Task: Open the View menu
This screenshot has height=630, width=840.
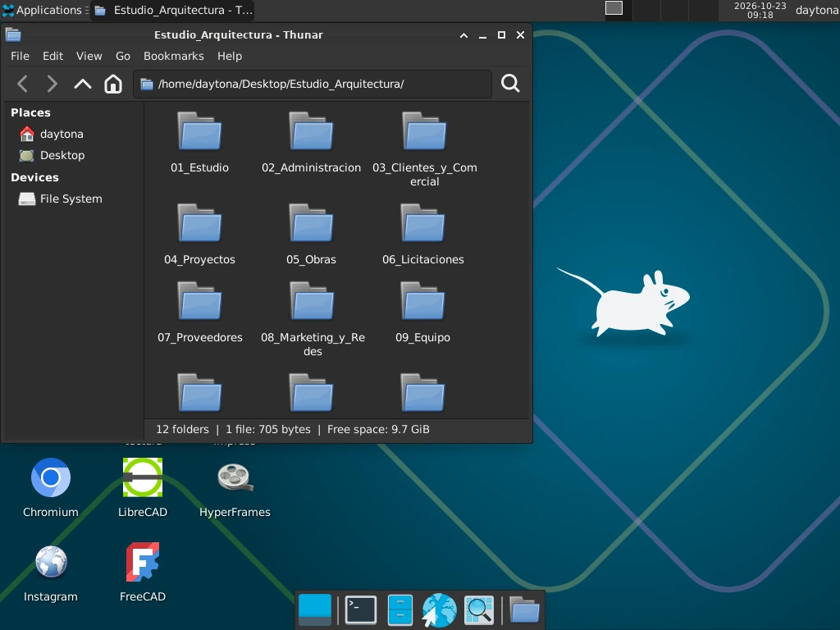Action: click(x=89, y=57)
